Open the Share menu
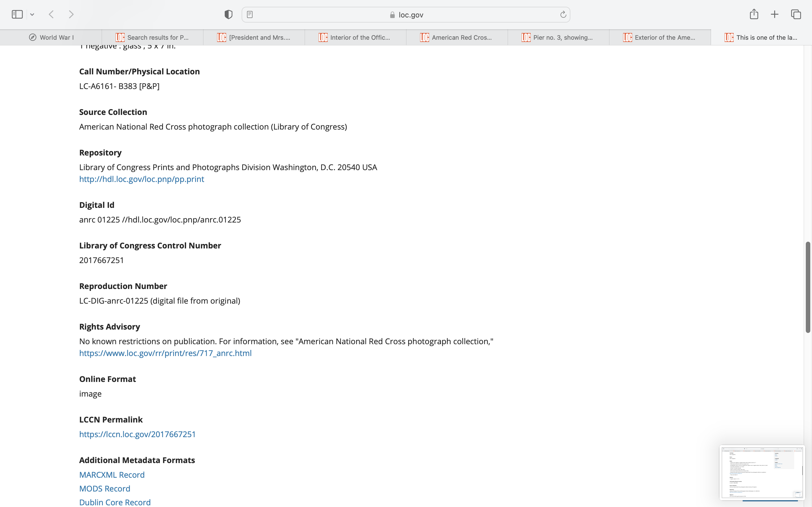 coord(754,14)
